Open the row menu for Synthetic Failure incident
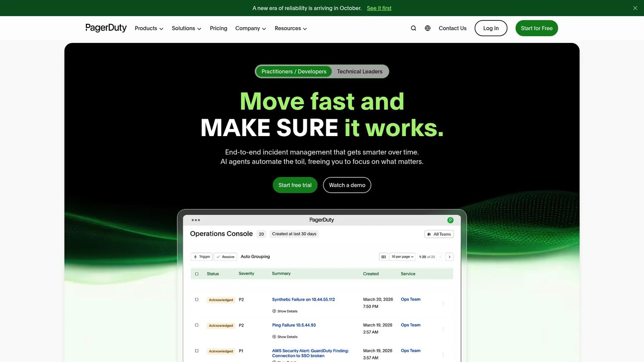Screen dimensions: 644x362 443,304
